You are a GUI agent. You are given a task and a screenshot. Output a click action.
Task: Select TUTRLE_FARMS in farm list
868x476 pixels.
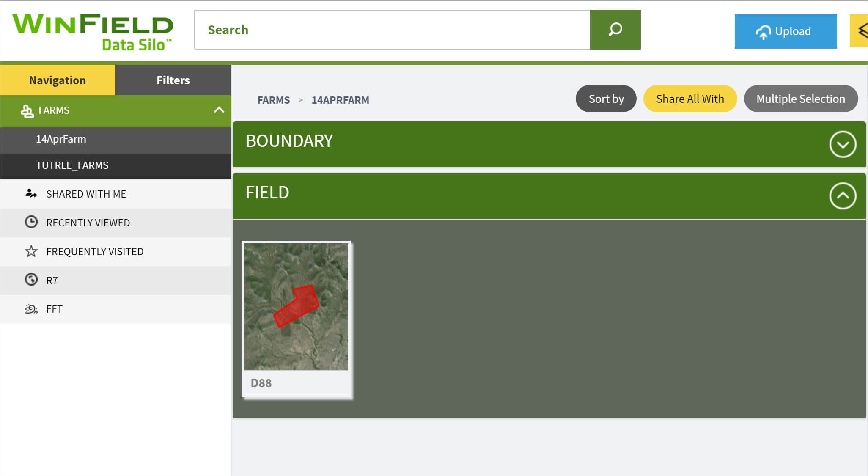pyautogui.click(x=72, y=165)
